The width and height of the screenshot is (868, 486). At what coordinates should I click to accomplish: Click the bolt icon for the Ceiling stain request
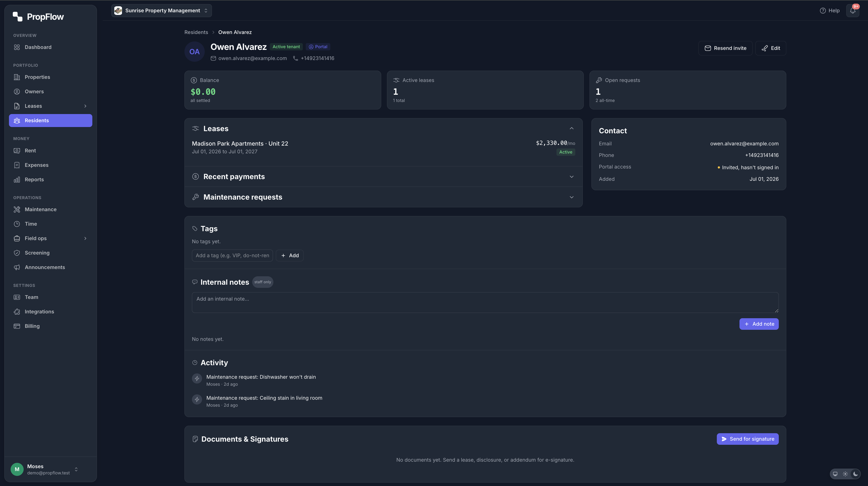point(197,399)
